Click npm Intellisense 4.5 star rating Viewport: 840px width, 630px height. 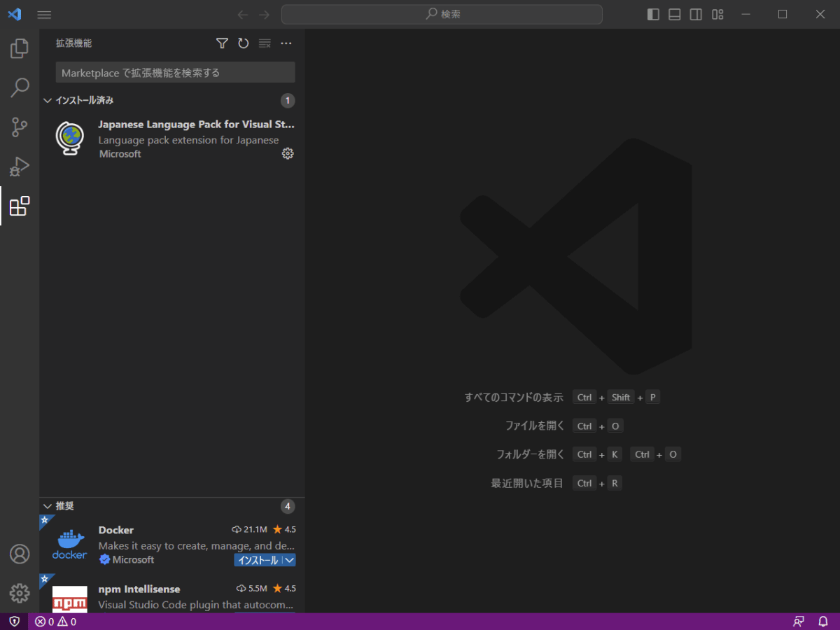(284, 589)
